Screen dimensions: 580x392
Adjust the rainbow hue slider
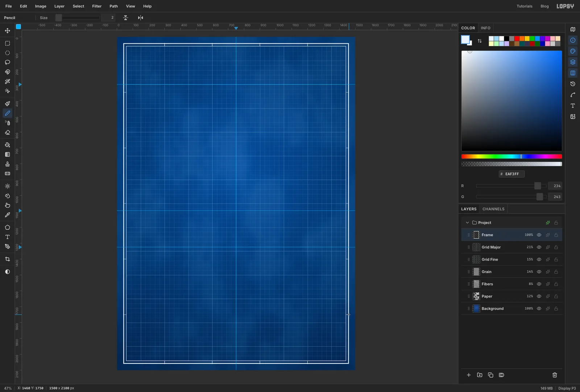pyautogui.click(x=511, y=157)
